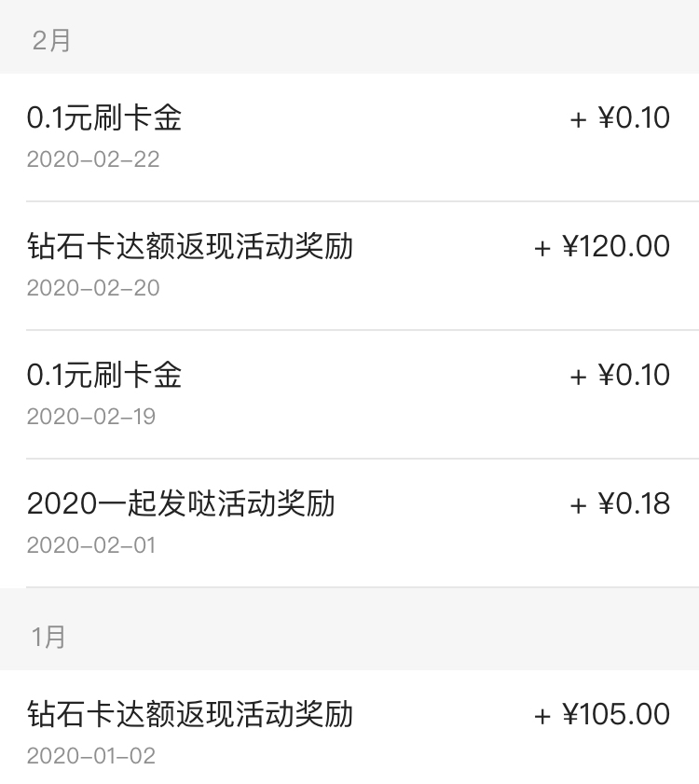Click the ¥0.10 amount for 2020-02-19

point(634,375)
